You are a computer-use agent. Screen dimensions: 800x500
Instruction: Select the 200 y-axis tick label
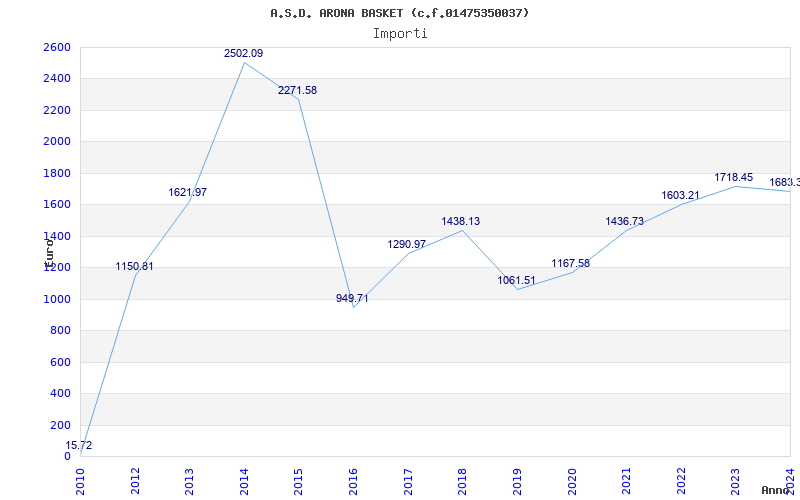point(60,425)
